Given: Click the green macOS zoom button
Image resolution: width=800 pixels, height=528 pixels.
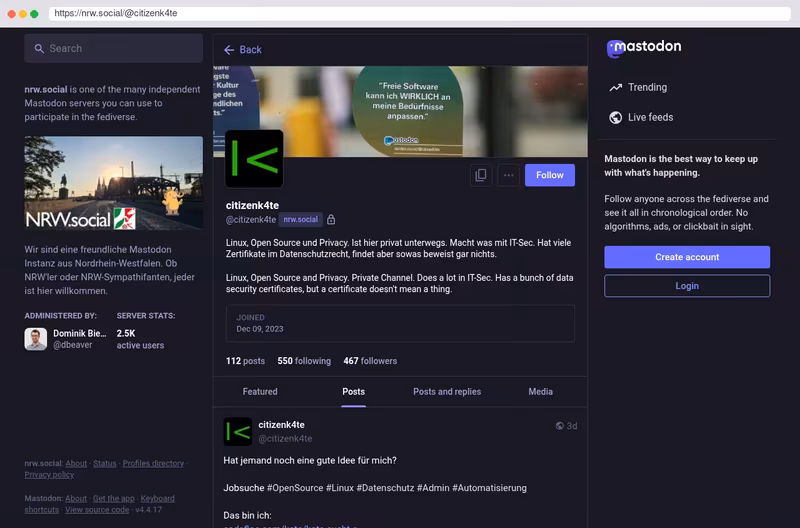Looking at the screenshot, I should tap(34, 14).
